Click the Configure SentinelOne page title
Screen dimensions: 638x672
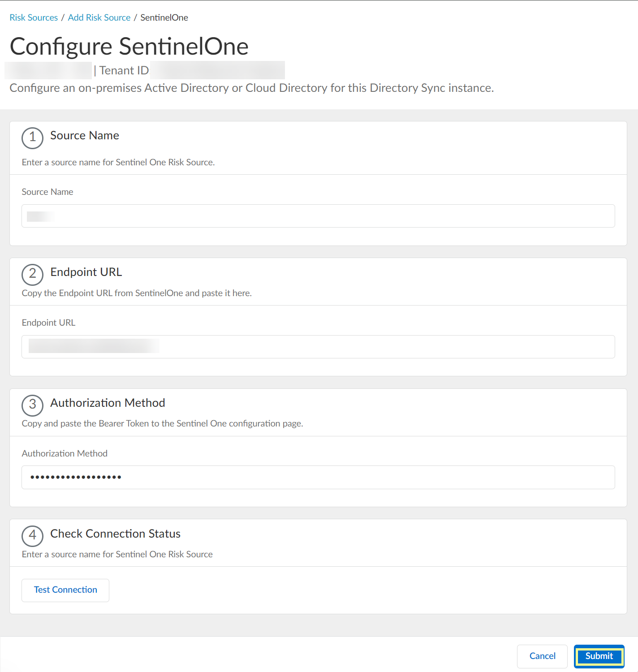pos(129,46)
